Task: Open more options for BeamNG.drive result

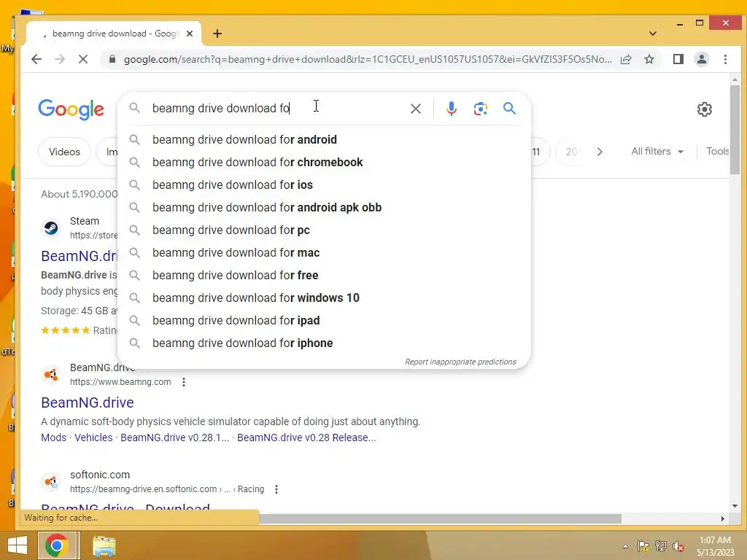Action: tap(183, 382)
